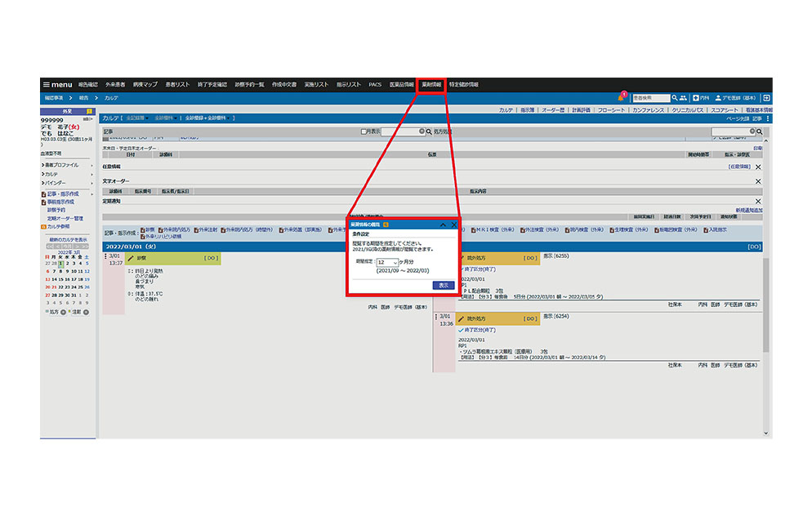Click the 新規通知追加 link
This screenshot has width=812, height=516.
point(749,210)
